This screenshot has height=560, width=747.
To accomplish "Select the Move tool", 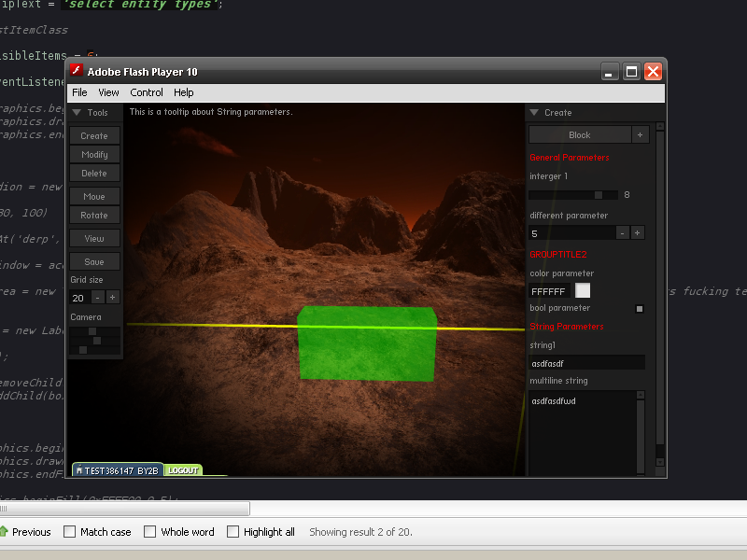I will tap(95, 196).
